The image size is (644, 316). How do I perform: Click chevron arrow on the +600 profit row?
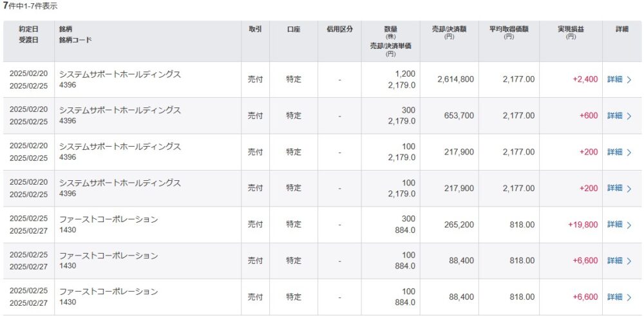pyautogui.click(x=629, y=116)
